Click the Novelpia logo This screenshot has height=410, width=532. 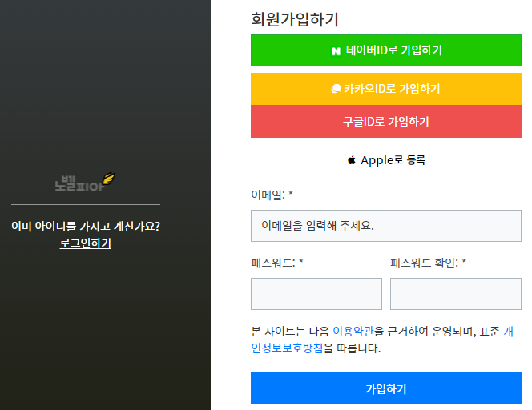(85, 182)
